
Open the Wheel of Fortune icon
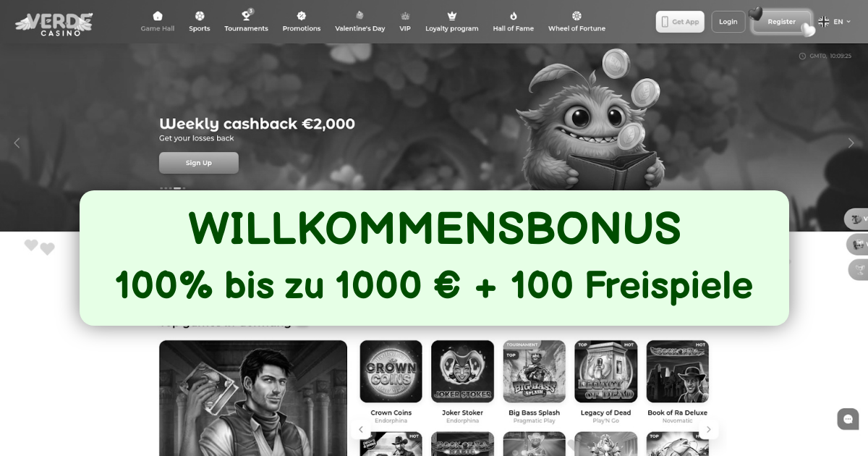click(576, 15)
